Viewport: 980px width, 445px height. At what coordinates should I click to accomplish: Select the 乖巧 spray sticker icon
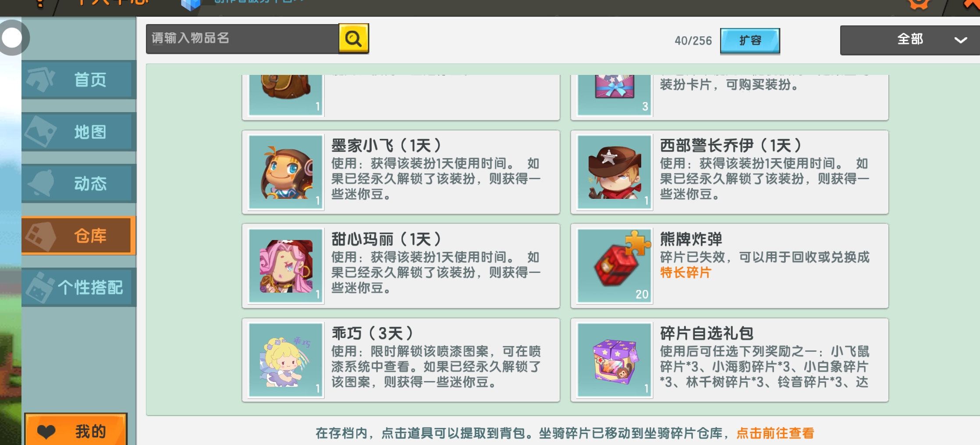click(286, 360)
